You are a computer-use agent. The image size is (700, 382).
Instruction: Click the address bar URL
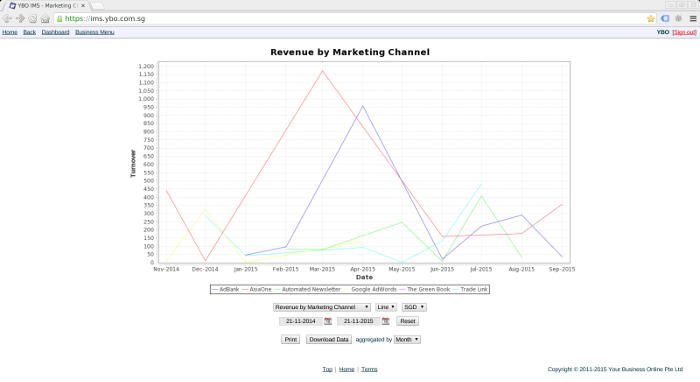pyautogui.click(x=105, y=19)
